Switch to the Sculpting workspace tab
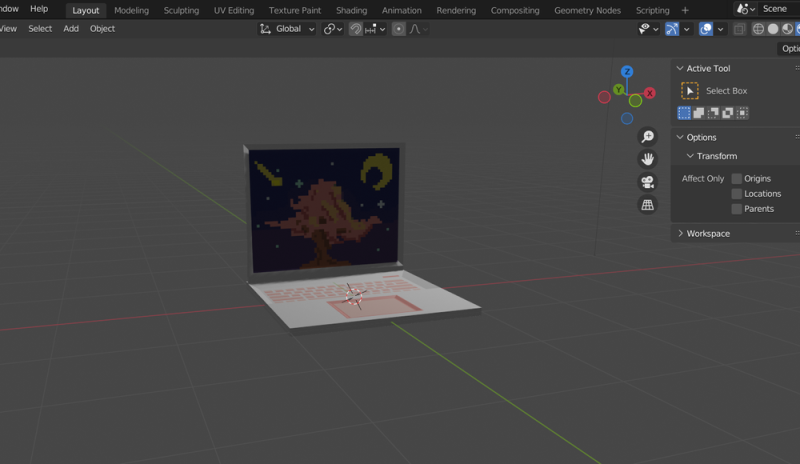The height and width of the screenshot is (464, 800). (181, 10)
